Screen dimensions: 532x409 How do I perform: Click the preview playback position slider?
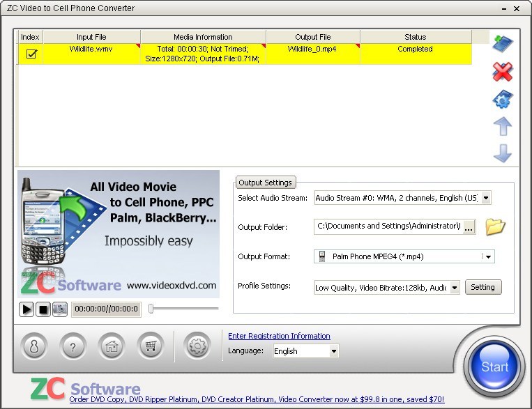tap(184, 308)
